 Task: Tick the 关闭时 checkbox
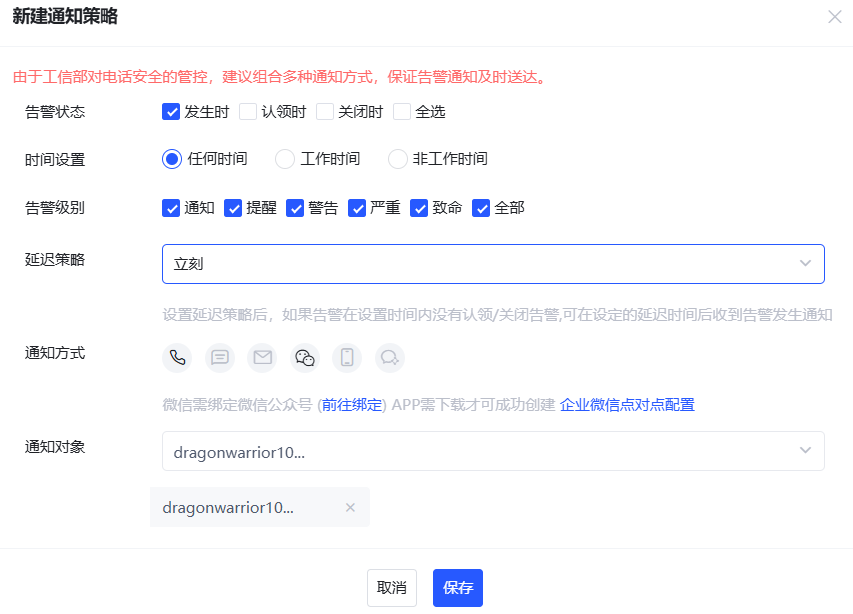[325, 112]
